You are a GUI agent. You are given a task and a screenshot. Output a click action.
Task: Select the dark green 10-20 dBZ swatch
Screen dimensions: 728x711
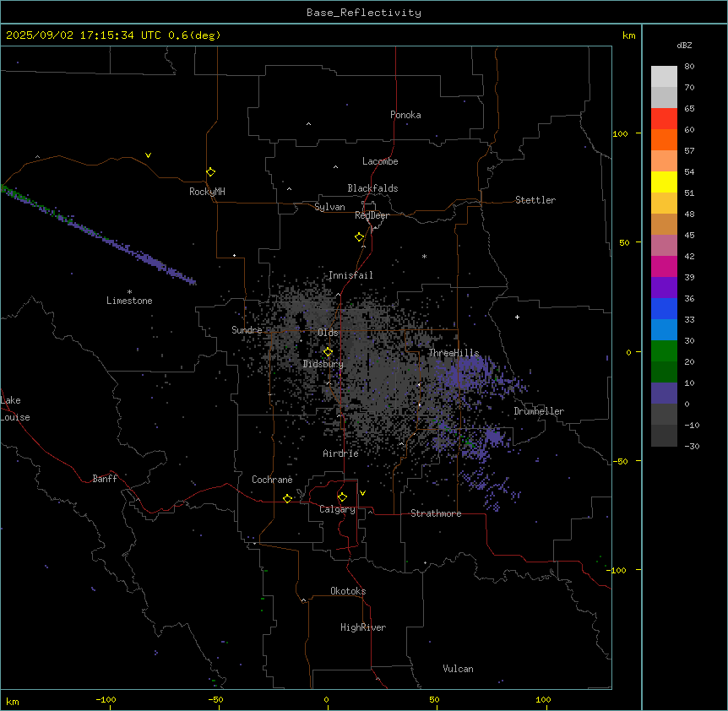pos(664,372)
